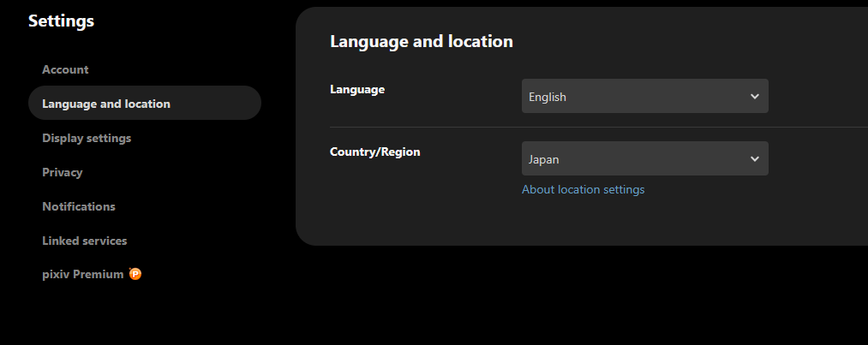
Task: Go to Display settings
Action: 87,138
